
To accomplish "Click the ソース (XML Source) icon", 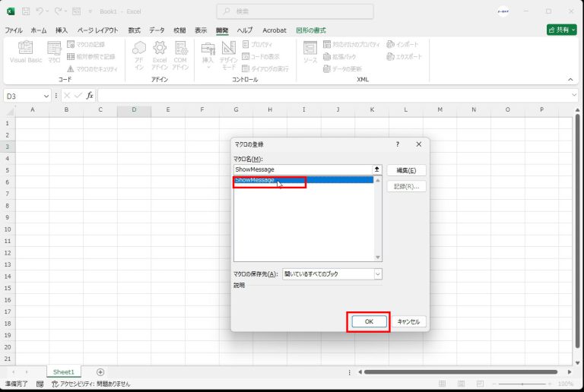I will pyautogui.click(x=310, y=52).
